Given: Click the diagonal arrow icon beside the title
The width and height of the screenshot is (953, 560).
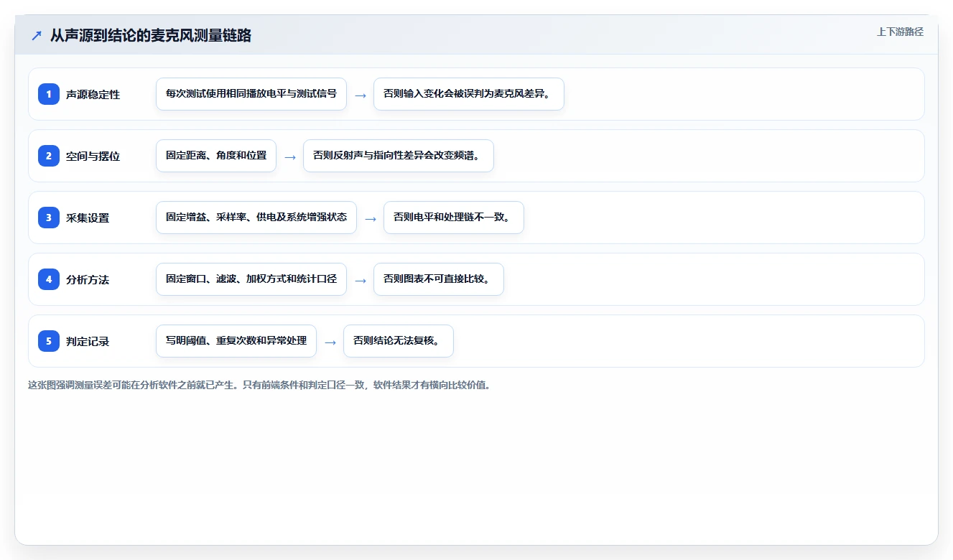Looking at the screenshot, I should click(x=37, y=36).
